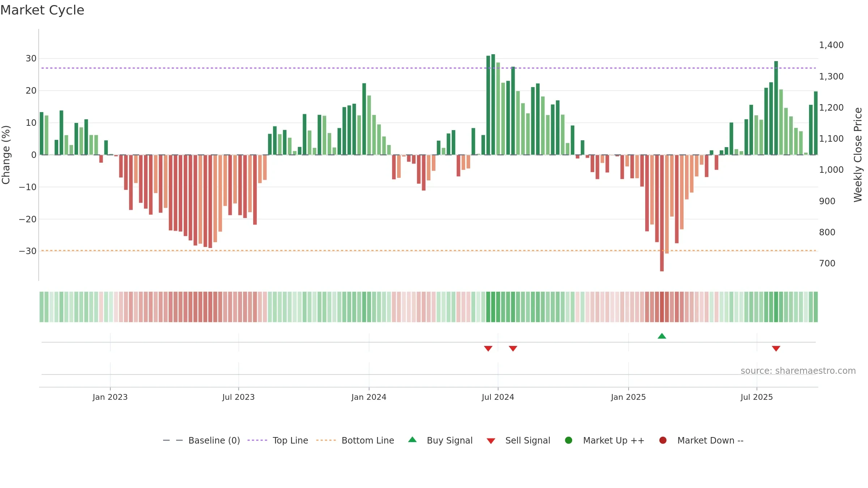Click the green buy signal triangle marker
The height and width of the screenshot is (488, 868).
[662, 336]
